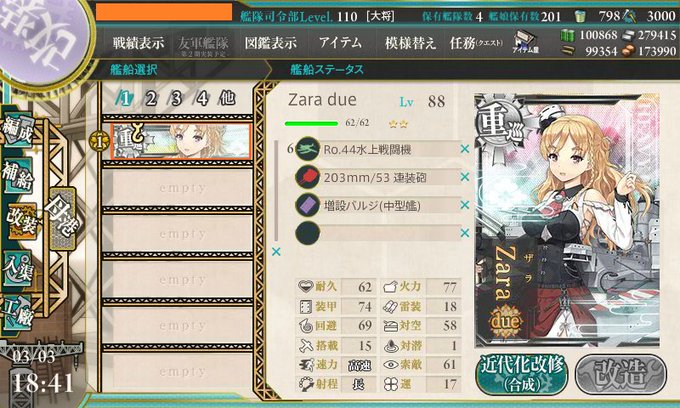The height and width of the screenshot is (408, 680).
Task: Click the 203mm/53 連装砲 red gun icon
Action: [307, 177]
